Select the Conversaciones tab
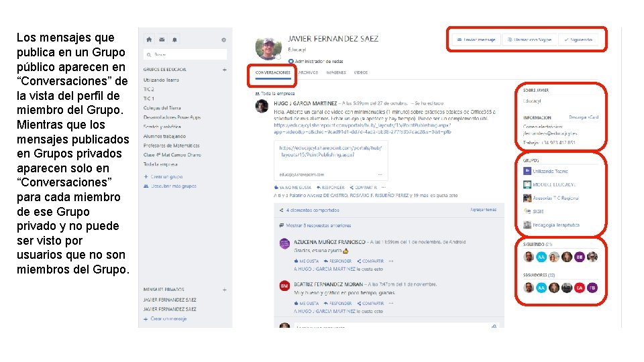Image resolution: width=644 pixels, height=362 pixels. click(273, 72)
